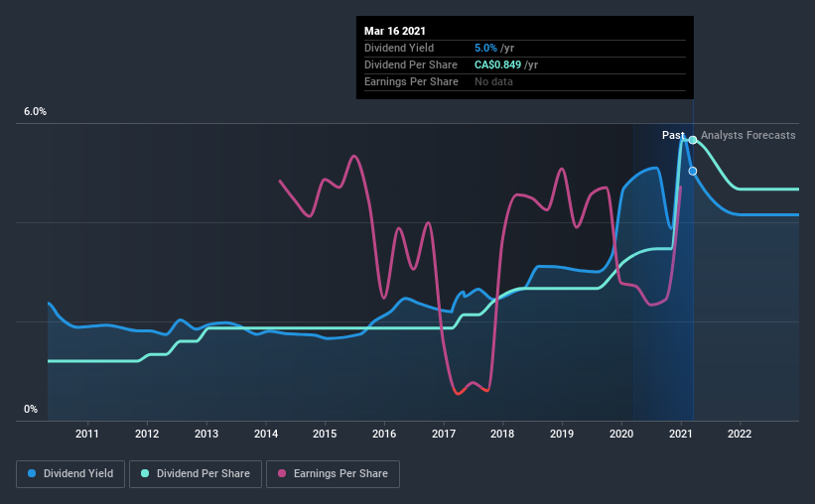The height and width of the screenshot is (504, 815).
Task: Click the blue Dividend Yield legend dot
Action: click(x=32, y=473)
